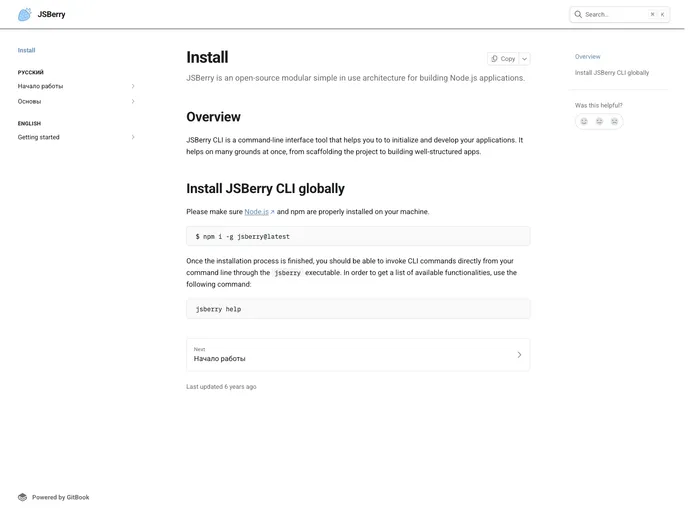
Task: Open the Install page in sidebar
Action: [x=26, y=50]
